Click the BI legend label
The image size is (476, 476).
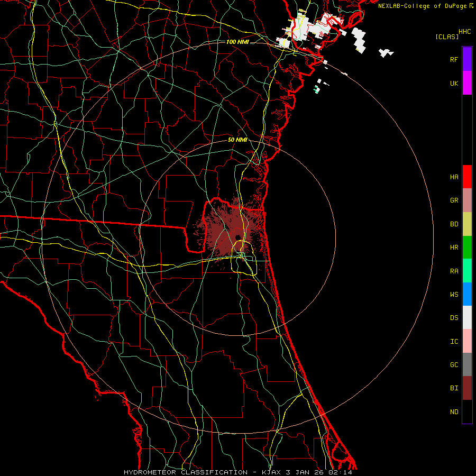454,388
